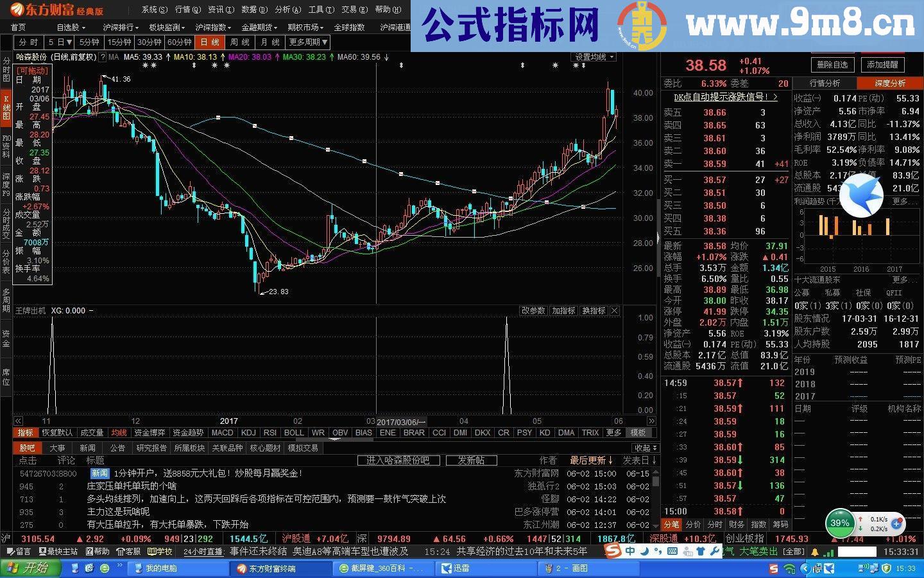Click 客服 customer service icon
The height and width of the screenshot is (578, 924).
128,551
